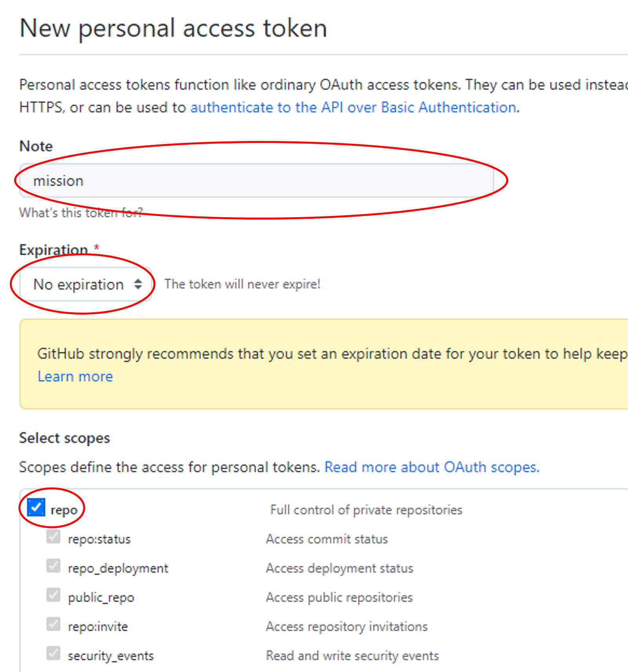
Task: Uncheck the repo scope checkbox
Action: [37, 507]
